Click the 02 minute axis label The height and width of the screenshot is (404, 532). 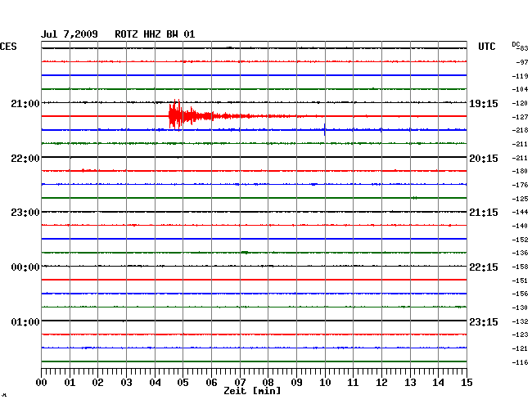click(x=97, y=383)
